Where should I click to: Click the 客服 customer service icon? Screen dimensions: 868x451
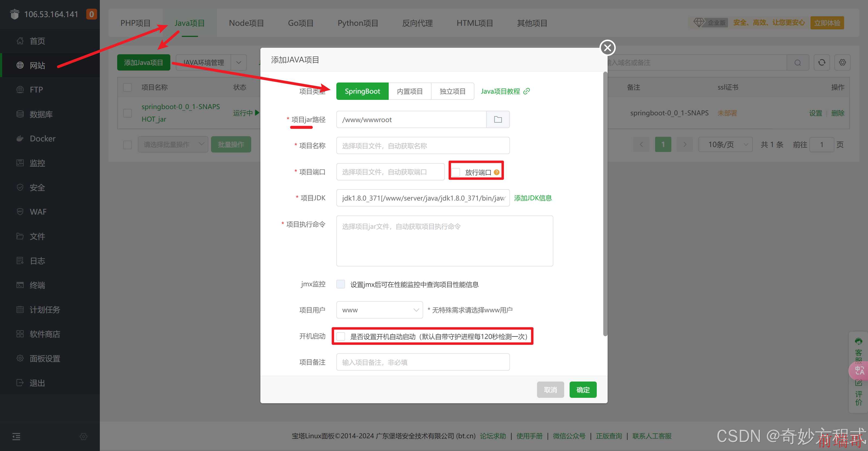click(858, 341)
